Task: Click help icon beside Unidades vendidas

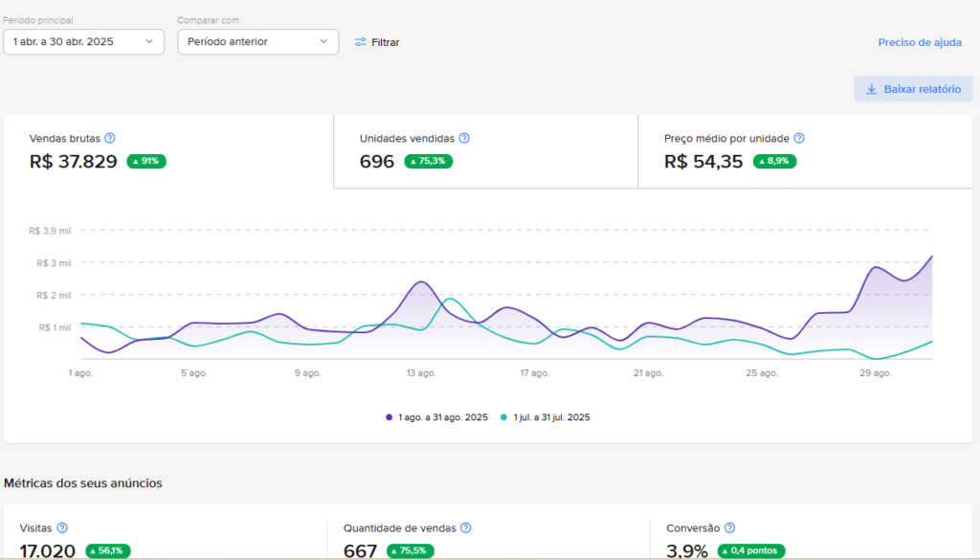Action: click(x=464, y=139)
